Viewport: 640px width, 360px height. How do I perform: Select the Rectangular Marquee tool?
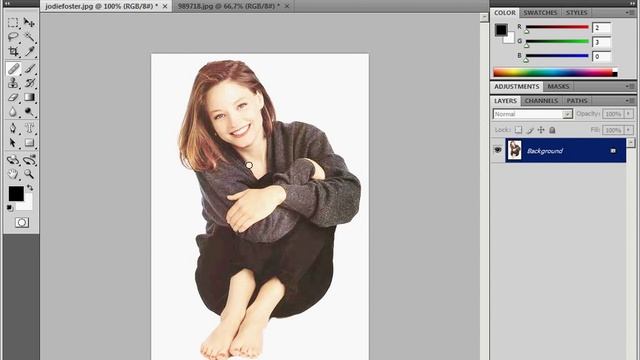tap(13, 23)
